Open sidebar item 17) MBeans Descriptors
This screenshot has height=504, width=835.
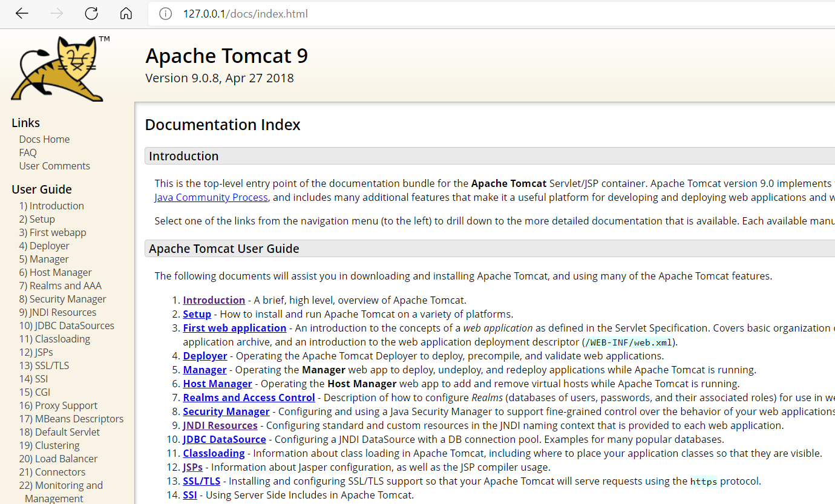point(71,419)
